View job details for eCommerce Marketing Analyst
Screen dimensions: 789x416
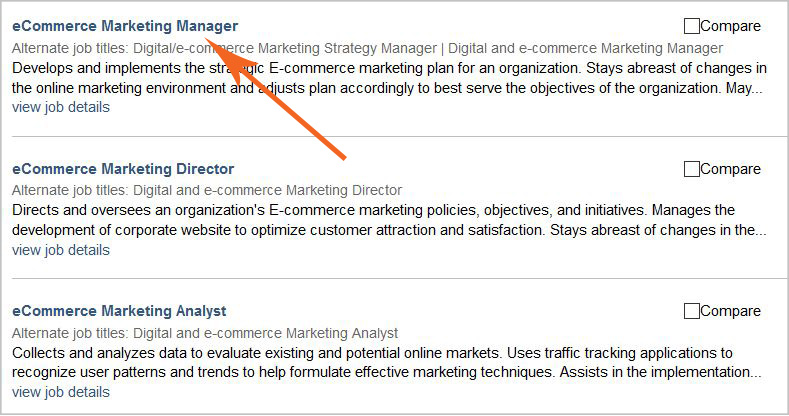[61, 392]
